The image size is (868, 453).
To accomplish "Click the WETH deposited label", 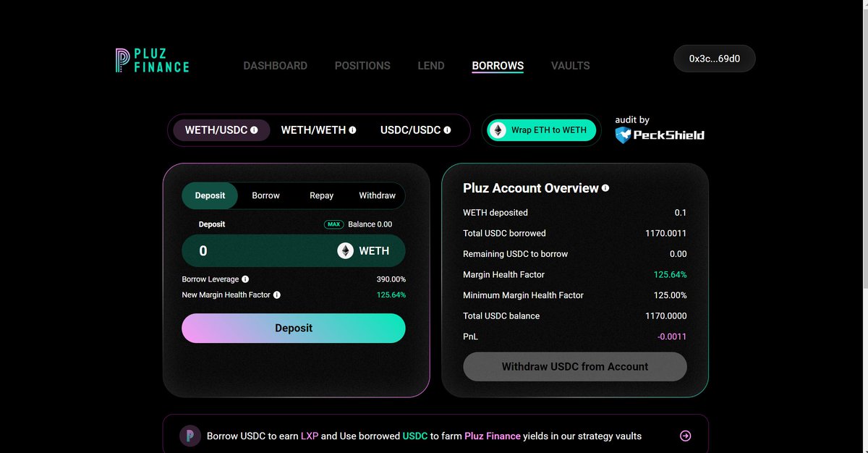I will (x=495, y=213).
